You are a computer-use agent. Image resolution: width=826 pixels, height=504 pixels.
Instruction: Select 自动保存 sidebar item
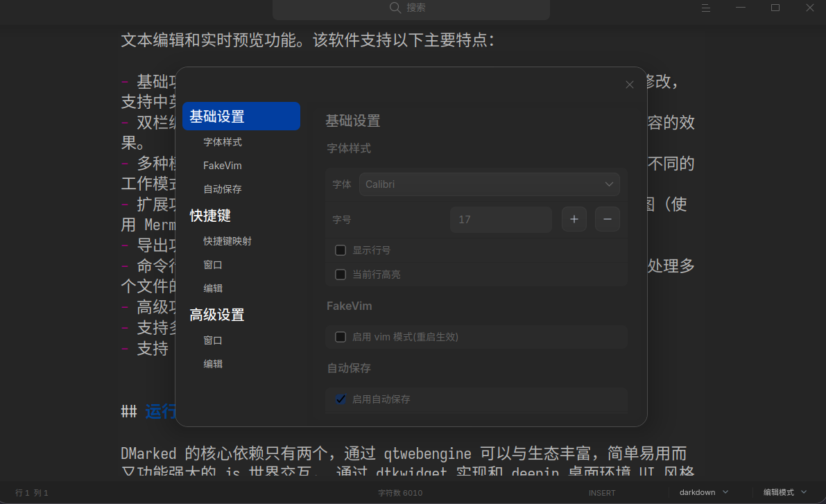(223, 189)
